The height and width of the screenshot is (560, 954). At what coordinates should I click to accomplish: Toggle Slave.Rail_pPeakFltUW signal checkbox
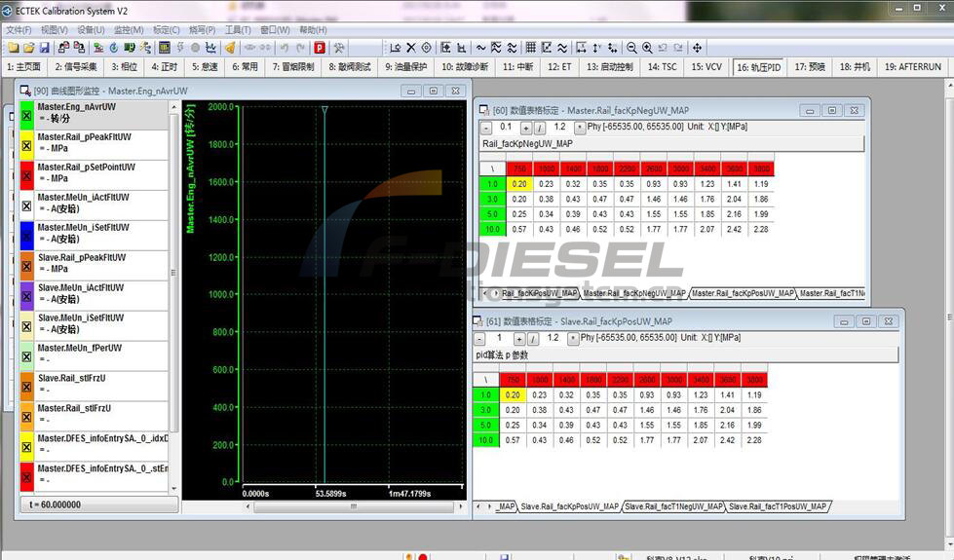(x=26, y=266)
